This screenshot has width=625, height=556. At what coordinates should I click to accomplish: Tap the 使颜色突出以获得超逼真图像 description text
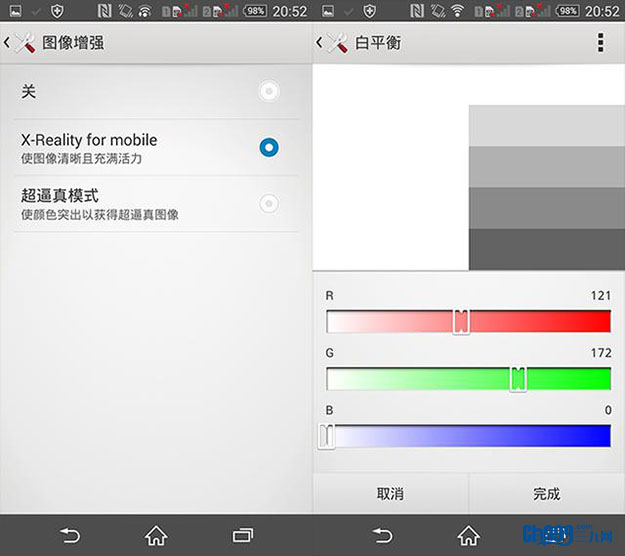[100, 215]
